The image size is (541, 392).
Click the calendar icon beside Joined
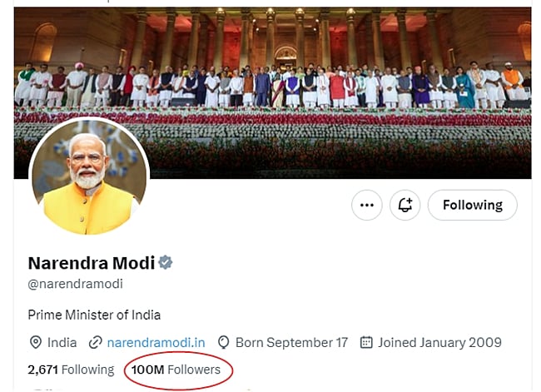[366, 342]
